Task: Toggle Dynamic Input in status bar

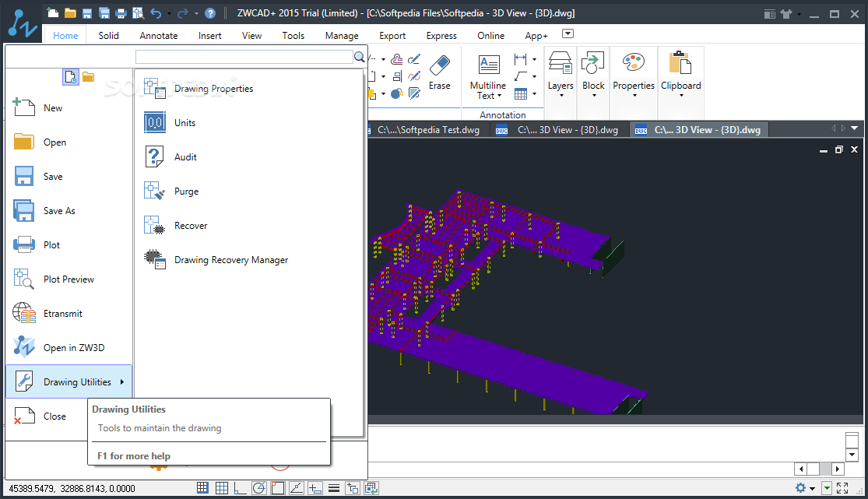Action: (315, 488)
